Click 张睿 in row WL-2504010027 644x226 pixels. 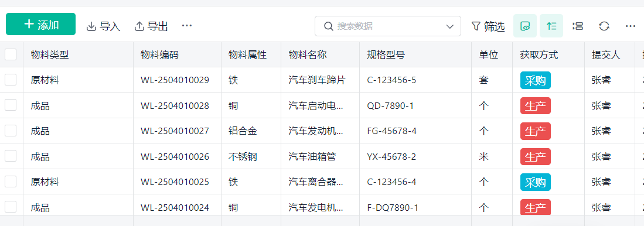pyautogui.click(x=601, y=131)
